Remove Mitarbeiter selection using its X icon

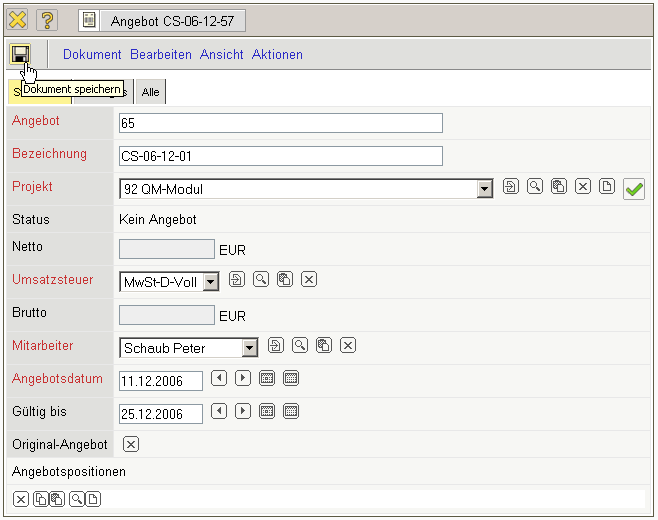coord(348,346)
